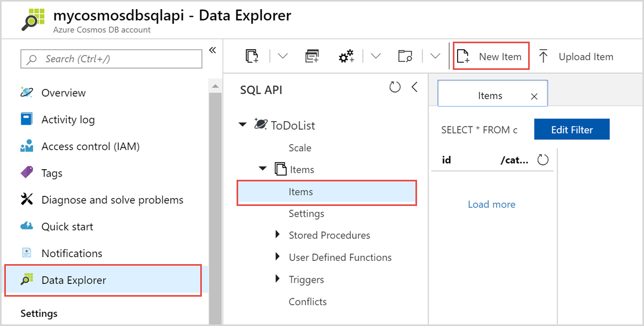Click the Edit Filter button

tap(571, 130)
